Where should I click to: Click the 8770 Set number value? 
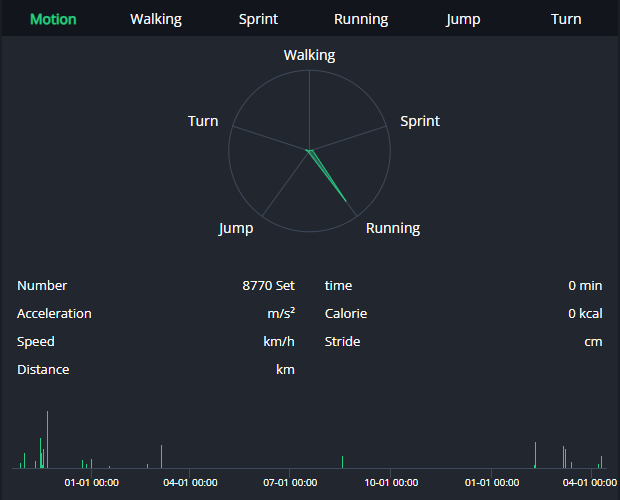pos(268,286)
